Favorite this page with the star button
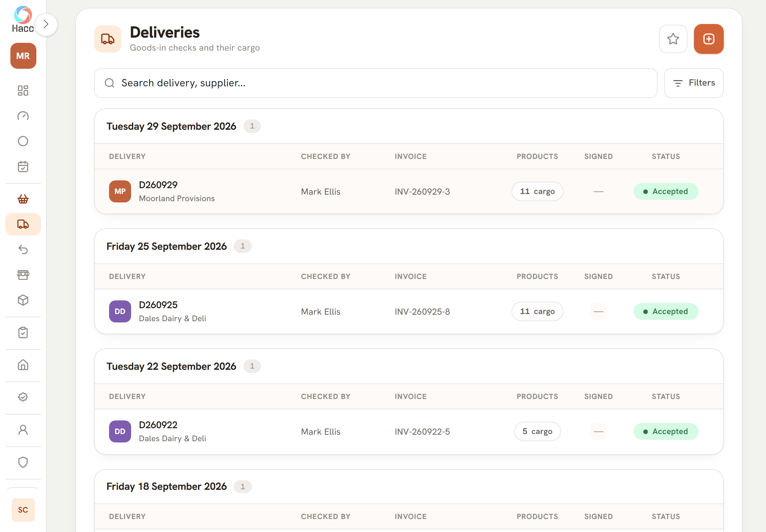 tap(673, 39)
